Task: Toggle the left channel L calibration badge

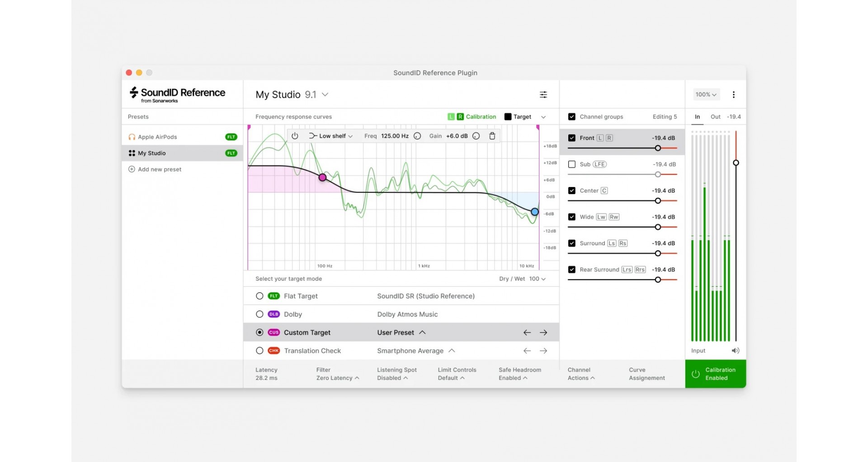Action: pyautogui.click(x=451, y=117)
